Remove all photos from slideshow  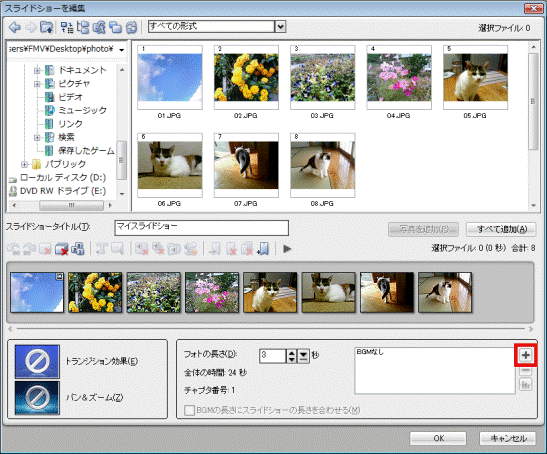click(61, 249)
